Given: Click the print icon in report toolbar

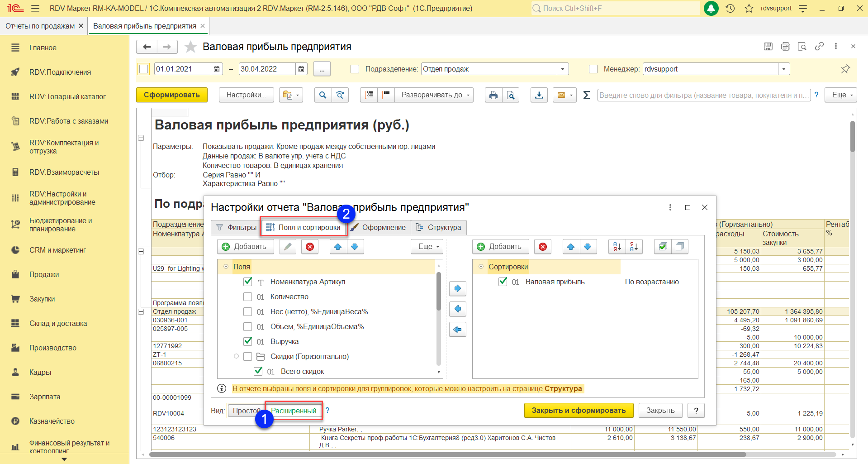Looking at the screenshot, I should pos(493,95).
